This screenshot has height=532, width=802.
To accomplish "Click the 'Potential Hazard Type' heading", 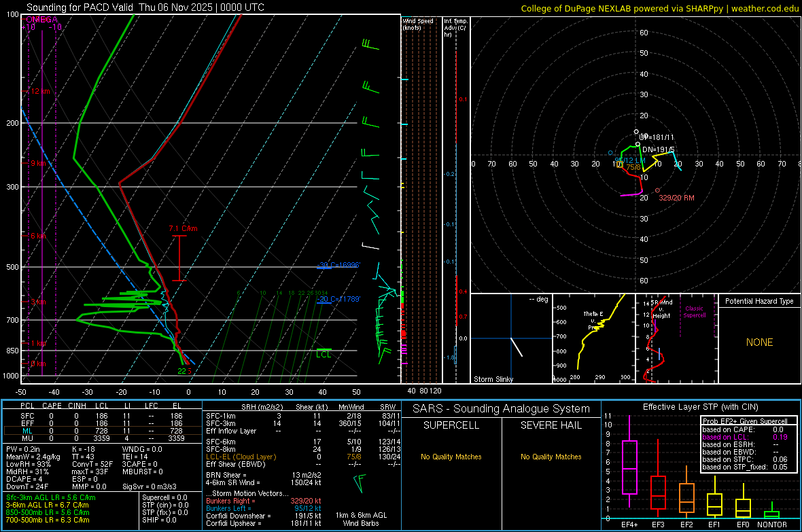I will pos(759,301).
